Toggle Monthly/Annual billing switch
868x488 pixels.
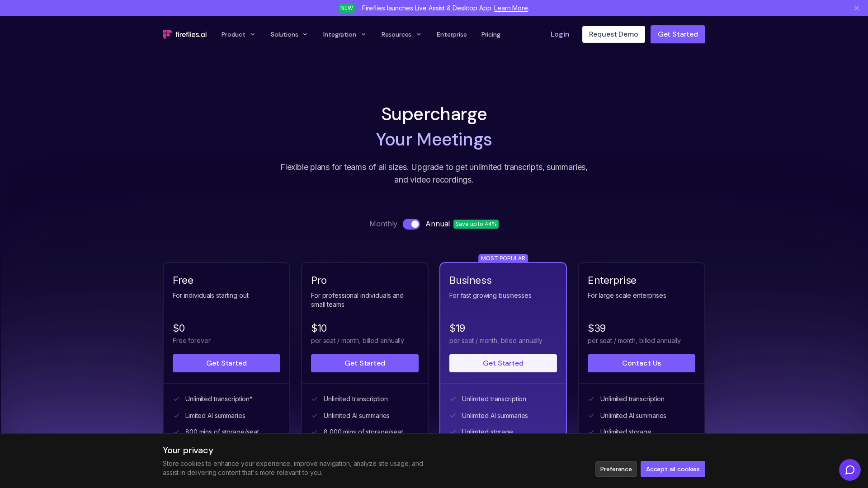(411, 224)
